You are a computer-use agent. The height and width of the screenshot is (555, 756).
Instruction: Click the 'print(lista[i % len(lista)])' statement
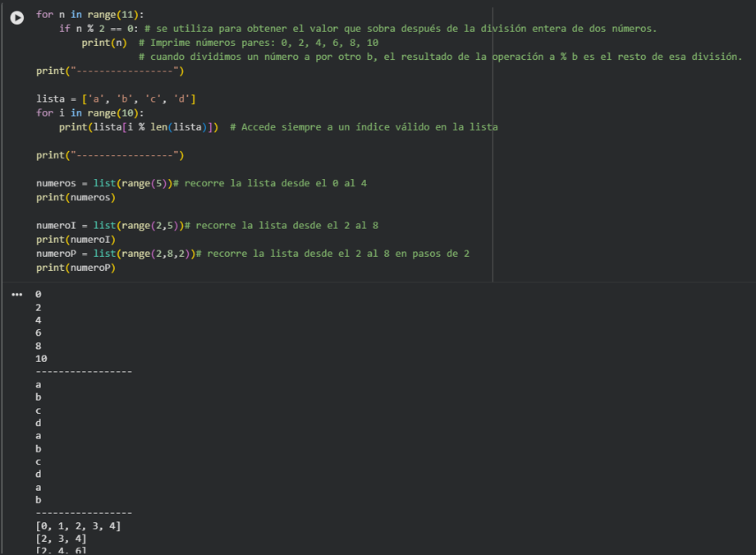[139, 126]
